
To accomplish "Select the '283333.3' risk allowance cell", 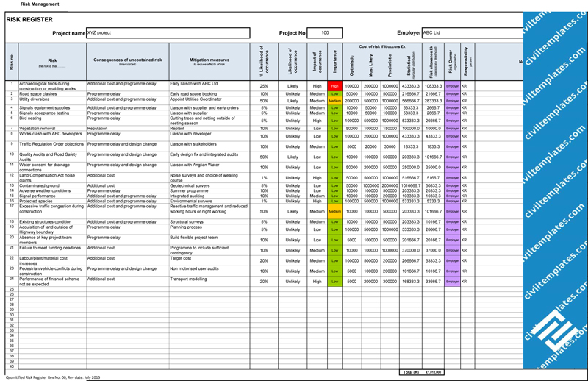I will click(x=433, y=101).
